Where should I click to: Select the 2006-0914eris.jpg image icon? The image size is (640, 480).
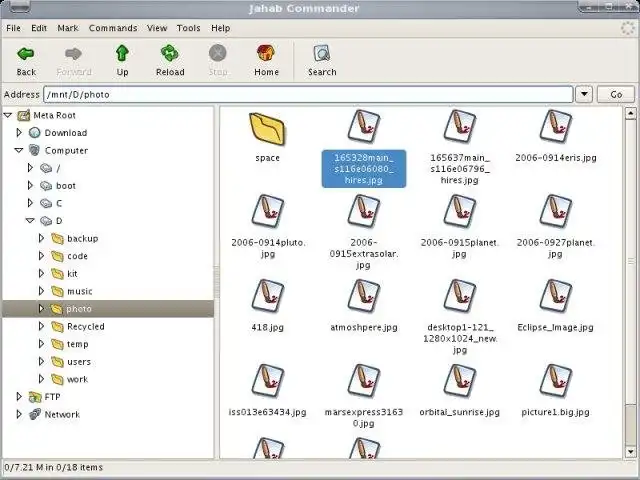(x=556, y=127)
